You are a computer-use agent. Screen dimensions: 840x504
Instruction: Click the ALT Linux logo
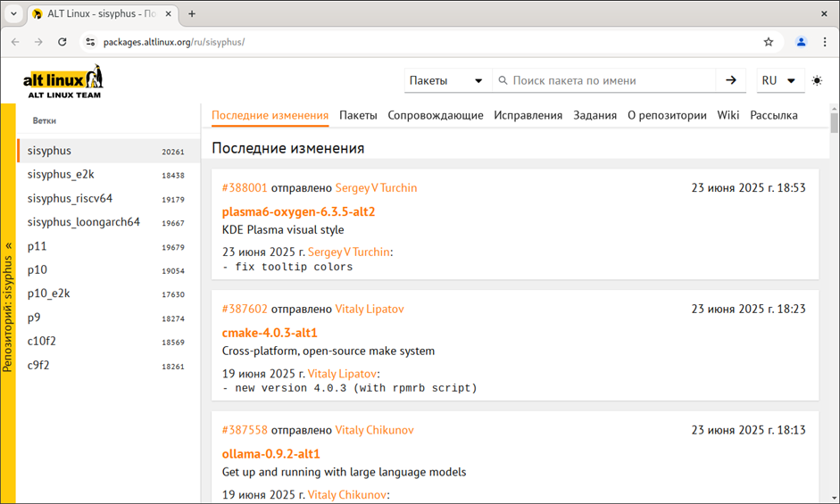pyautogui.click(x=62, y=81)
